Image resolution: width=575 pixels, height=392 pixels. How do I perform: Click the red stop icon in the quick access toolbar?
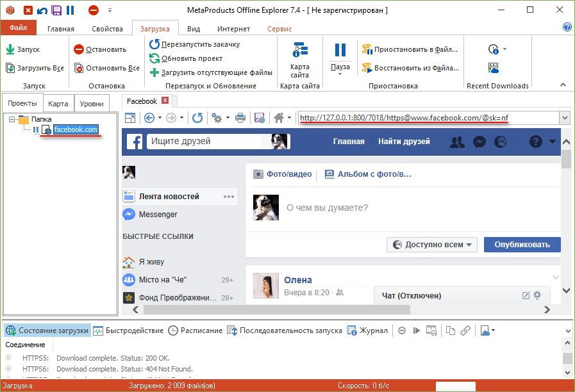(94, 10)
